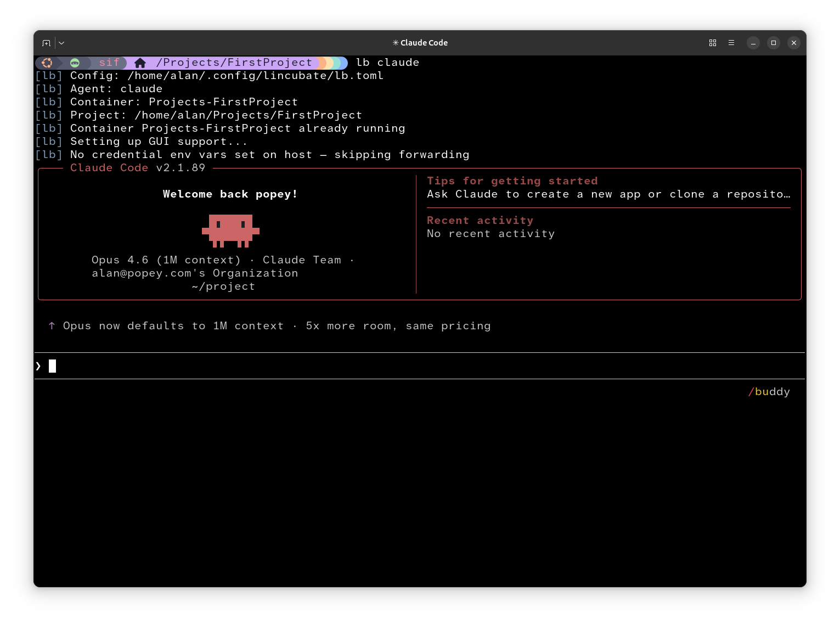Open a new terminal tab
Viewport: 840px width, 624px height.
[47, 43]
